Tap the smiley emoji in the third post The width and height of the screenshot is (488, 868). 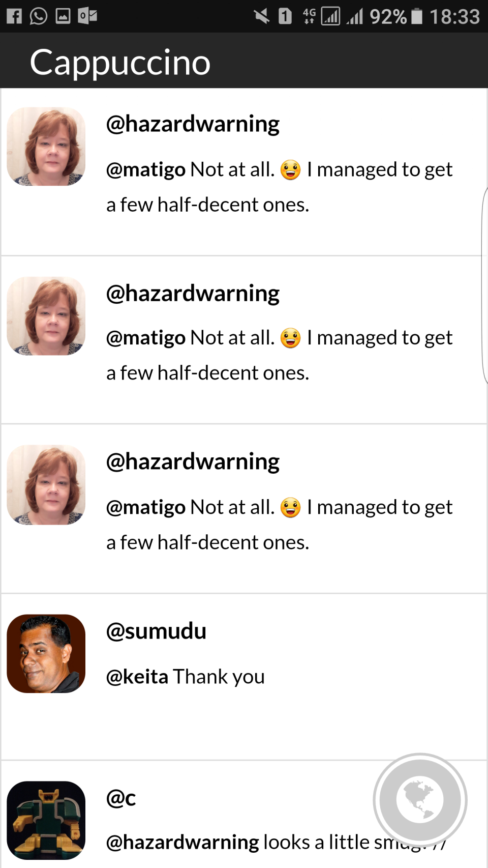291,507
